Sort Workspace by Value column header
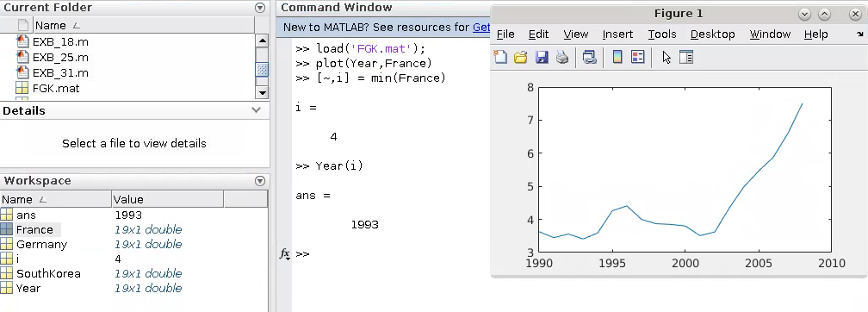The width and height of the screenshot is (868, 312). click(168, 199)
